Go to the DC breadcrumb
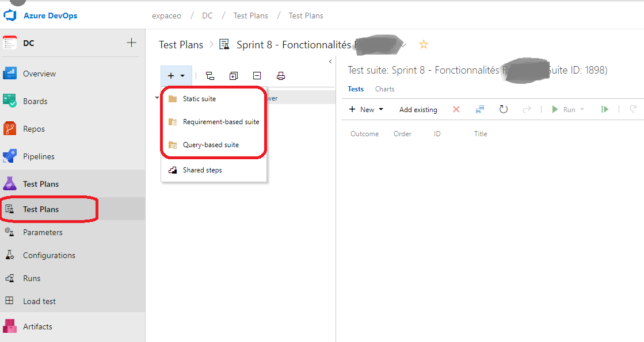644x342 pixels. tap(207, 16)
